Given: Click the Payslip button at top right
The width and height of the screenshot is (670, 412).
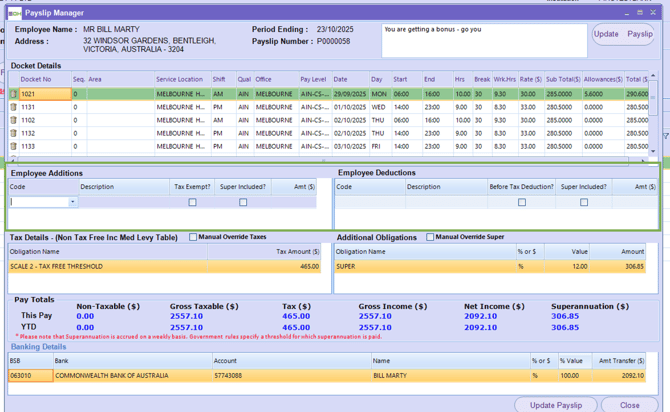Looking at the screenshot, I should pyautogui.click(x=640, y=34).
